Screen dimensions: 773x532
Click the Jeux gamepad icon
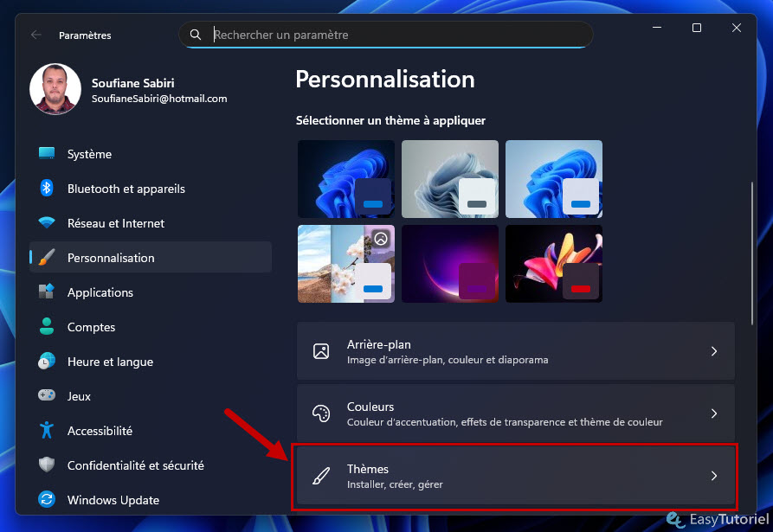pyautogui.click(x=47, y=396)
